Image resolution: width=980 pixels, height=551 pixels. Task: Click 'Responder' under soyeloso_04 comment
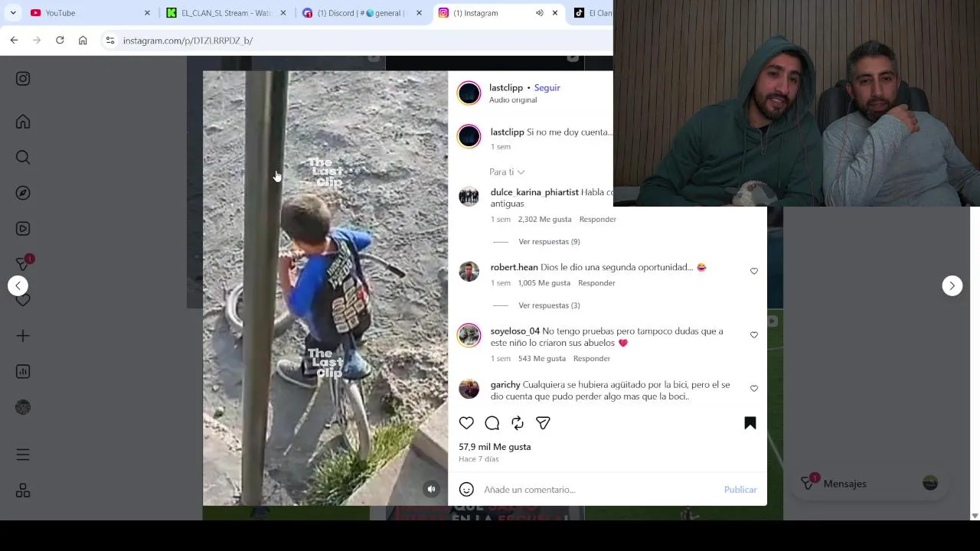click(x=592, y=359)
